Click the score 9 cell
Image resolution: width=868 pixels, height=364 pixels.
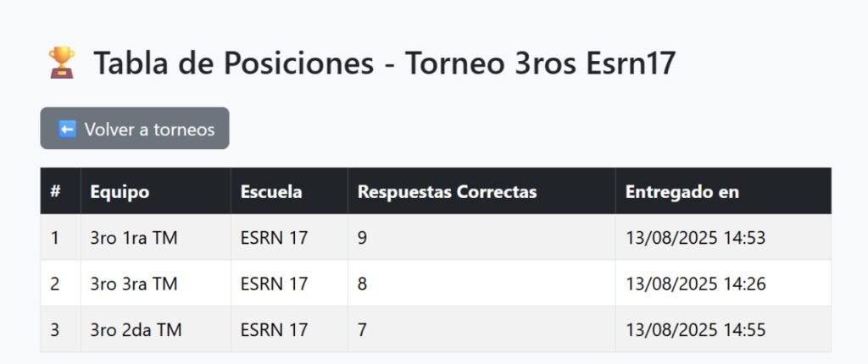coord(481,237)
